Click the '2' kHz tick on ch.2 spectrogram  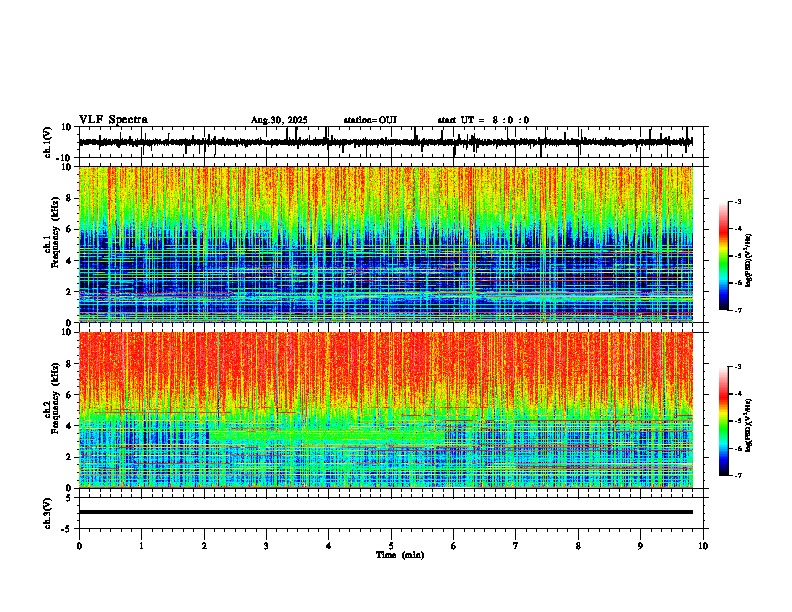click(x=70, y=457)
